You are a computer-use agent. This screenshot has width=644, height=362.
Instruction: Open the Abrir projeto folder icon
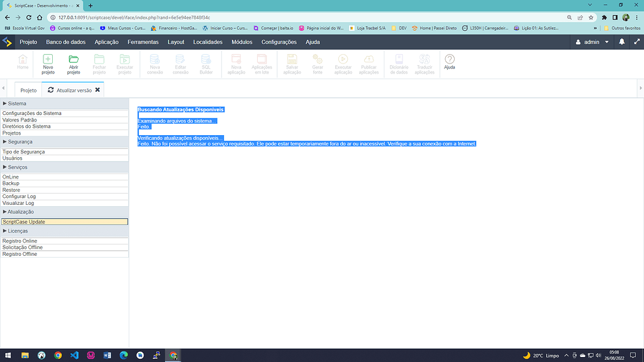click(x=74, y=60)
